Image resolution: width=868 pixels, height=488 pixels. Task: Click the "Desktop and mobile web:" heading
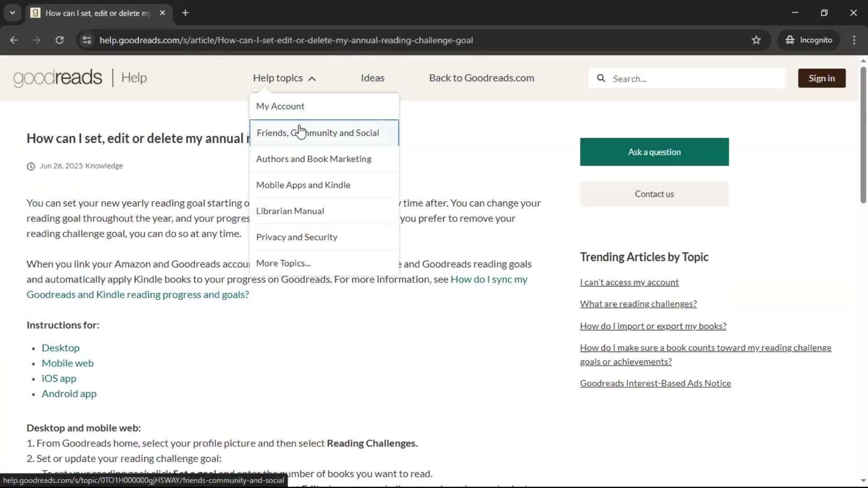pos(84,428)
